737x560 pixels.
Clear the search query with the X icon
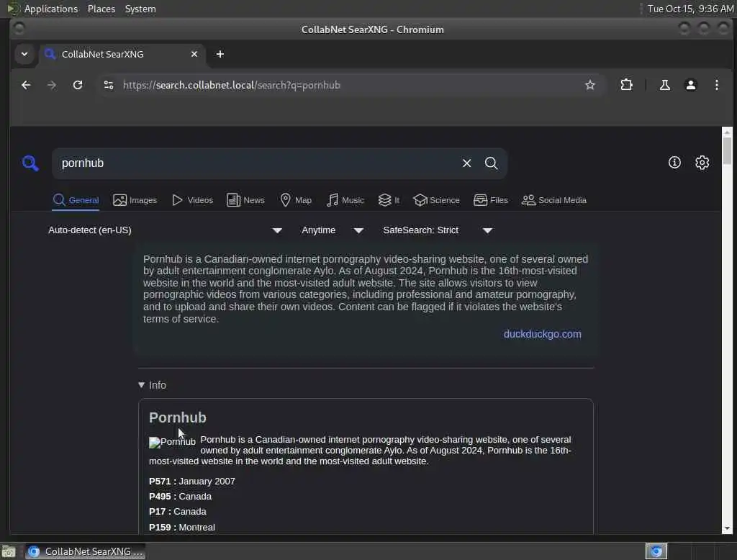tap(466, 163)
